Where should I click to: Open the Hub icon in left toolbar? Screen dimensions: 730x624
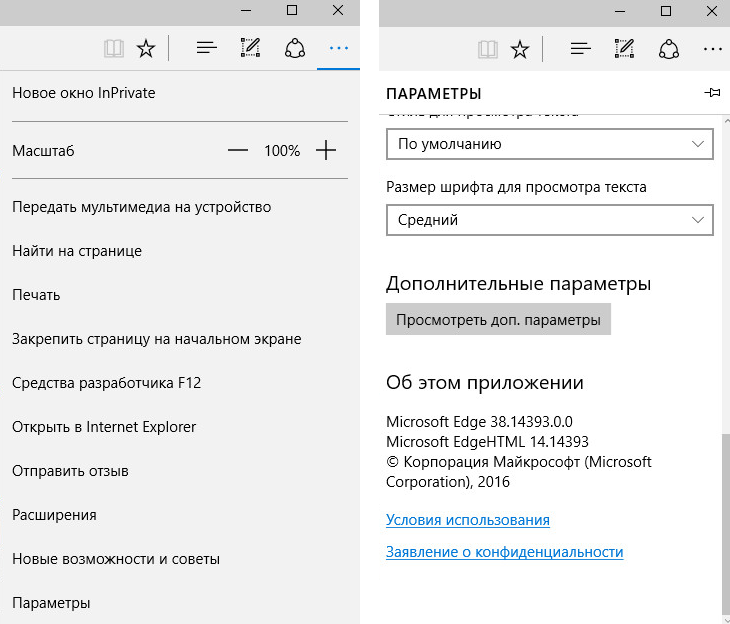pyautogui.click(x=207, y=48)
